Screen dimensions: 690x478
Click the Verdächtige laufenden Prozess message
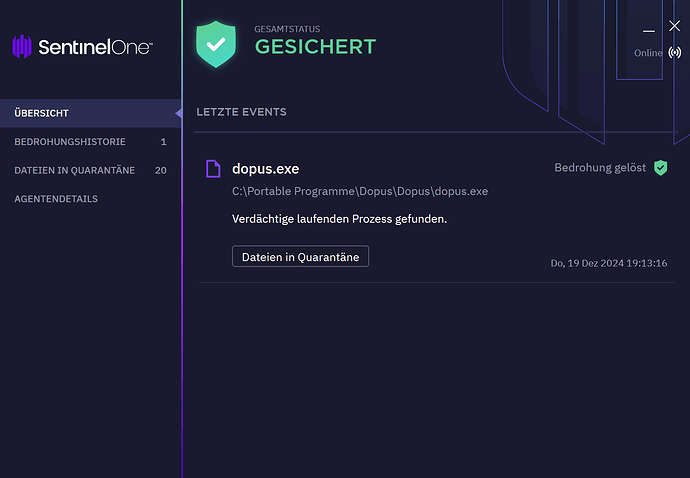[339, 219]
